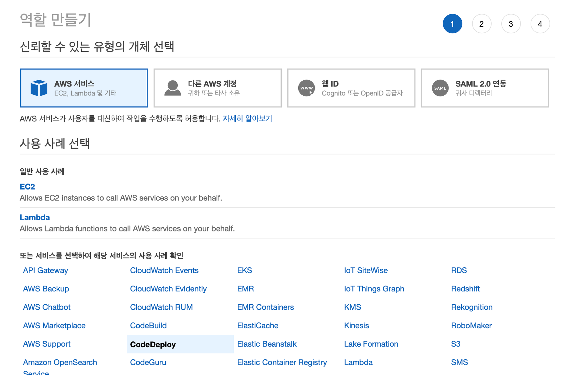Choose the SAML 2.0 연동 card
Image resolution: width=588 pixels, height=375 pixels.
tap(485, 88)
